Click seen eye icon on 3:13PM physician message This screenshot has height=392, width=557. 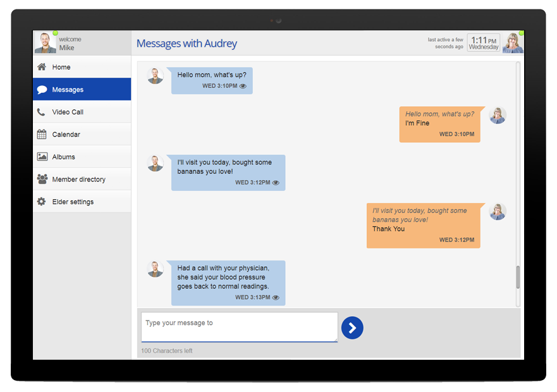click(x=276, y=297)
